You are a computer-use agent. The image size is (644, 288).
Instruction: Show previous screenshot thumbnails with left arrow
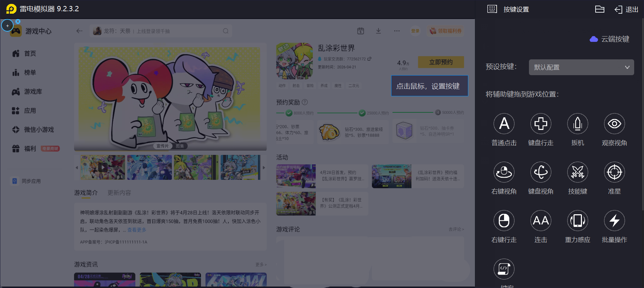(x=77, y=168)
